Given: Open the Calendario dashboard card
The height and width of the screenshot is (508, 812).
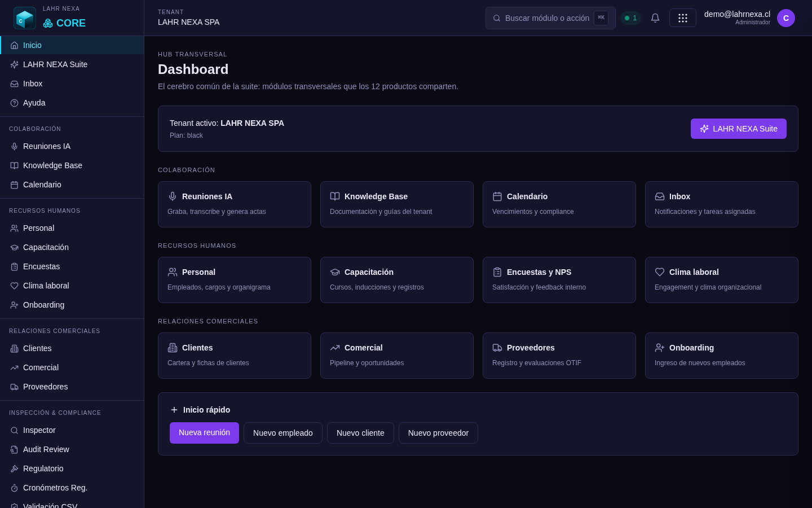Looking at the screenshot, I should pyautogui.click(x=559, y=204).
